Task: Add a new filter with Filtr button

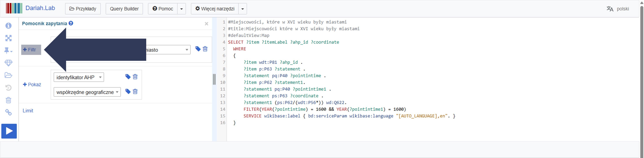Action: pyautogui.click(x=31, y=50)
